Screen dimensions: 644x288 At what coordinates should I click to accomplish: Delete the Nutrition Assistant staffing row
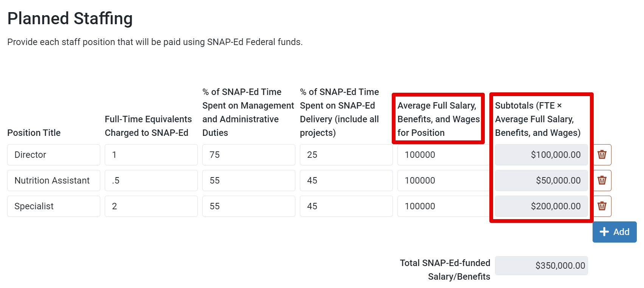tap(602, 181)
